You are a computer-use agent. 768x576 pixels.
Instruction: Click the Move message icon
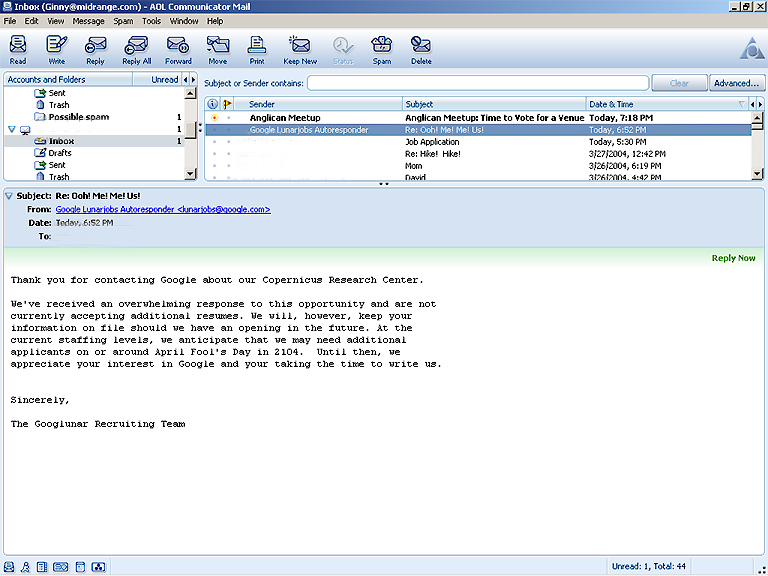pos(217,48)
